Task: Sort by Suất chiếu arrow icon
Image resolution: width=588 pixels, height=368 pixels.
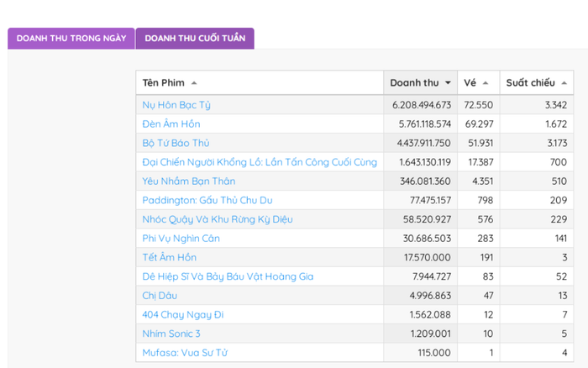Action: pyautogui.click(x=564, y=83)
